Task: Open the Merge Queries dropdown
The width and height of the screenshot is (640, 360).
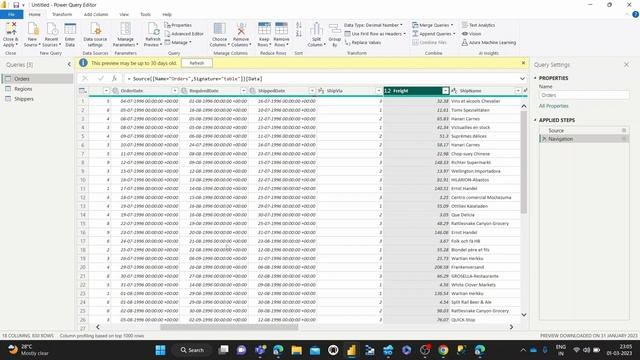Action: tap(432, 25)
